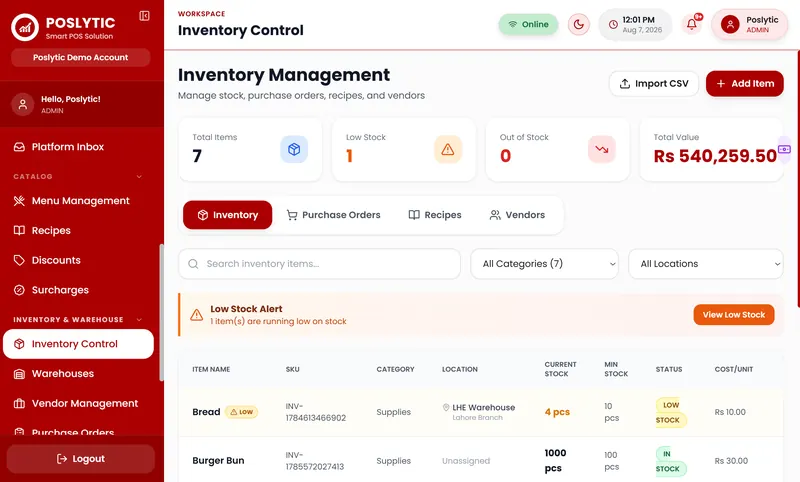Open the Vendors tab
800x482 pixels.
click(517, 215)
